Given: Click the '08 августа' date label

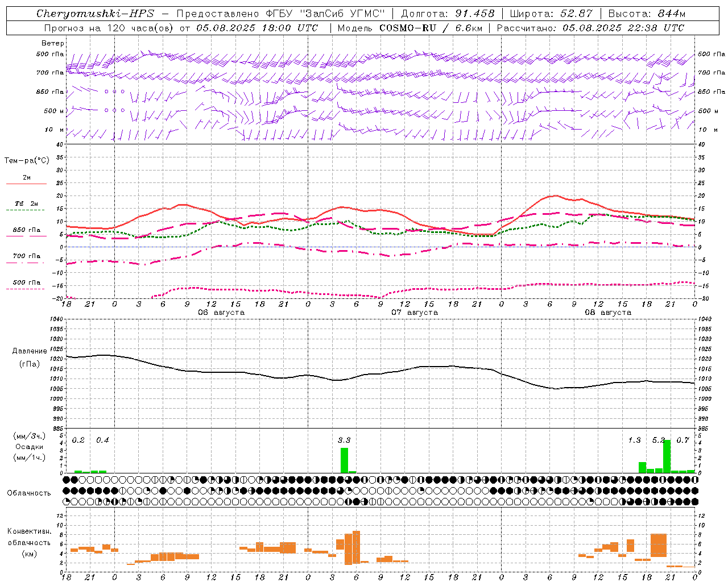Looking at the screenshot, I should click(608, 313).
